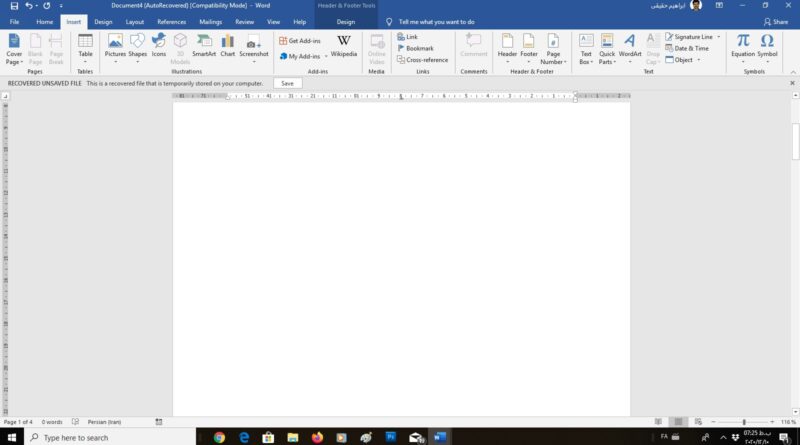Open the Pictures insert tool
This screenshot has width=800, height=445.
(115, 45)
